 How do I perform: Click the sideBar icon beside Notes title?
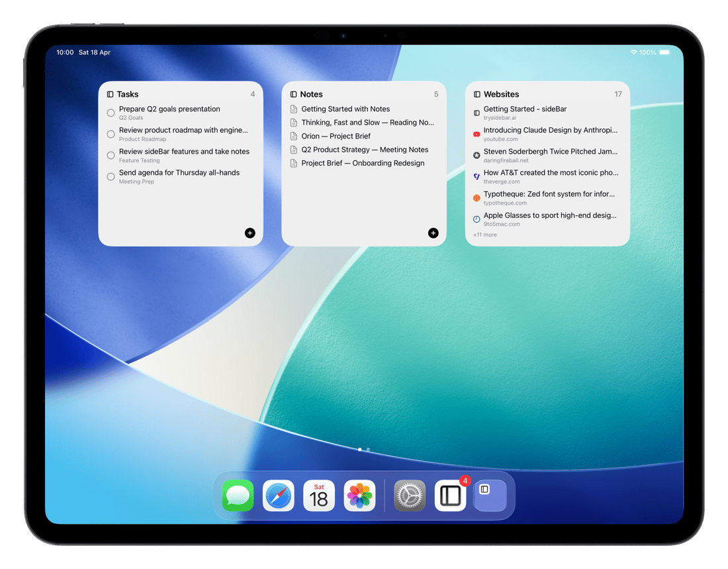click(x=293, y=94)
